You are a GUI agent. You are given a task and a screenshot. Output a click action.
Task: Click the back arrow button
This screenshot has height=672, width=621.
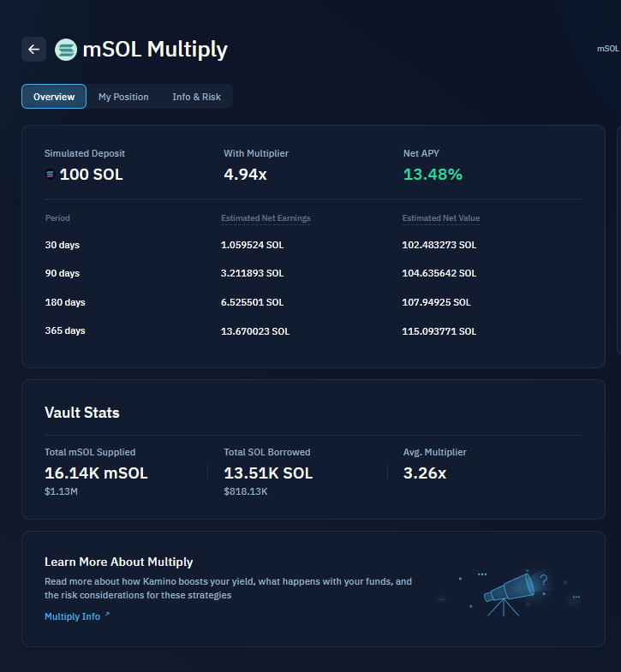[34, 50]
